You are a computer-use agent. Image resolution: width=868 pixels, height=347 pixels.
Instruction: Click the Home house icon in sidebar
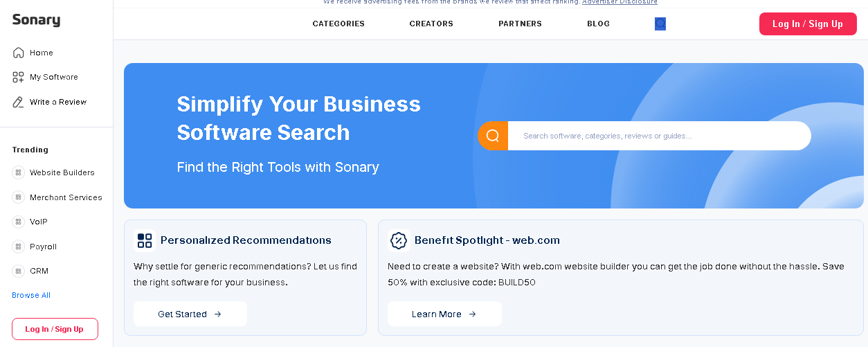(x=19, y=53)
